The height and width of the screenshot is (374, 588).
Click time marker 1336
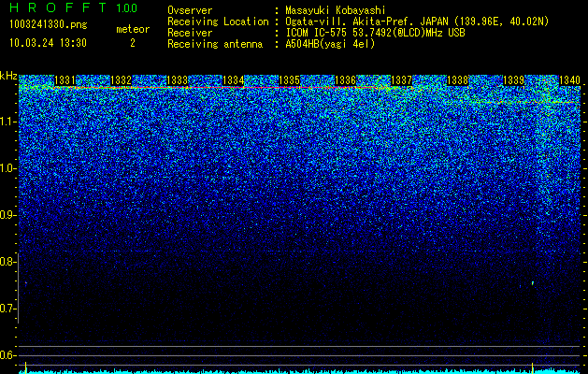coord(345,80)
